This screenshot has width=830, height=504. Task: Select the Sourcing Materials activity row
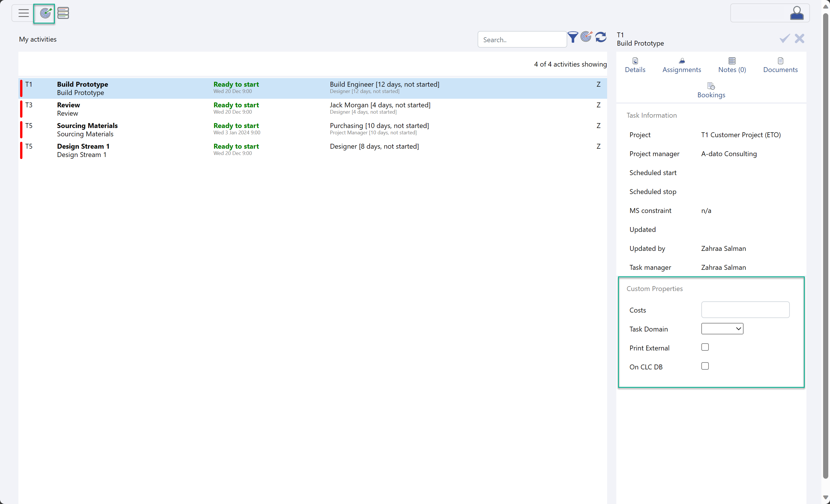tap(312, 130)
